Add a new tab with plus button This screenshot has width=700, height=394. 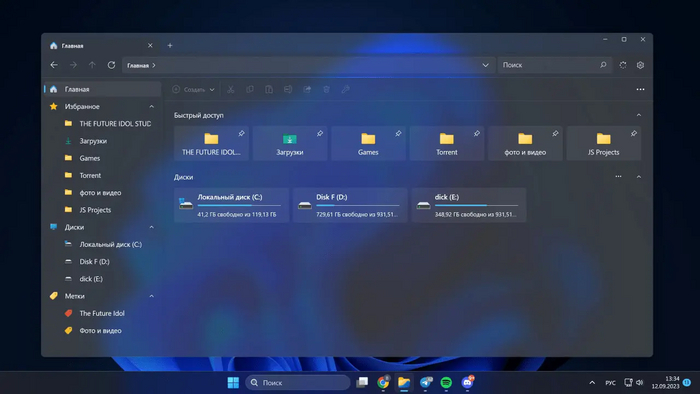pyautogui.click(x=170, y=46)
